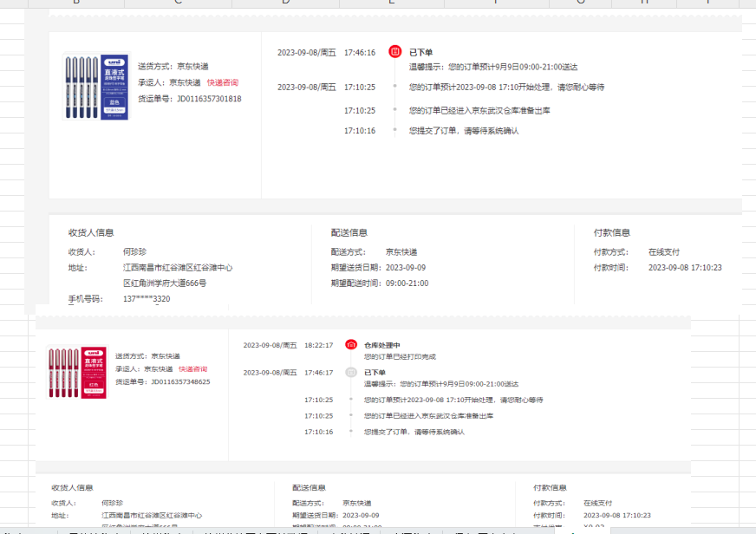The width and height of the screenshot is (756, 534).
Task: Click the blue uni pen product thumbnail
Action: click(96, 87)
